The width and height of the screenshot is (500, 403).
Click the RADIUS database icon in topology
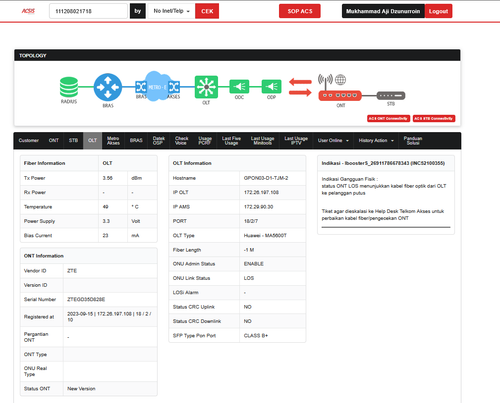(x=69, y=87)
